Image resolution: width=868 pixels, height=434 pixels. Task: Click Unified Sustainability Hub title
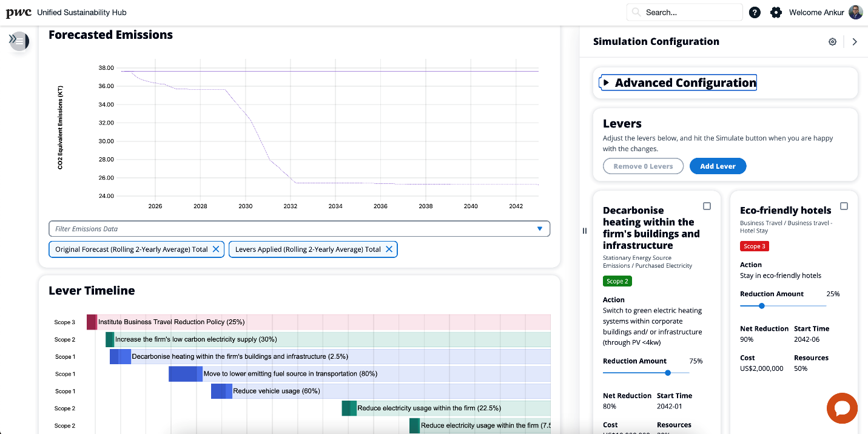tap(82, 12)
